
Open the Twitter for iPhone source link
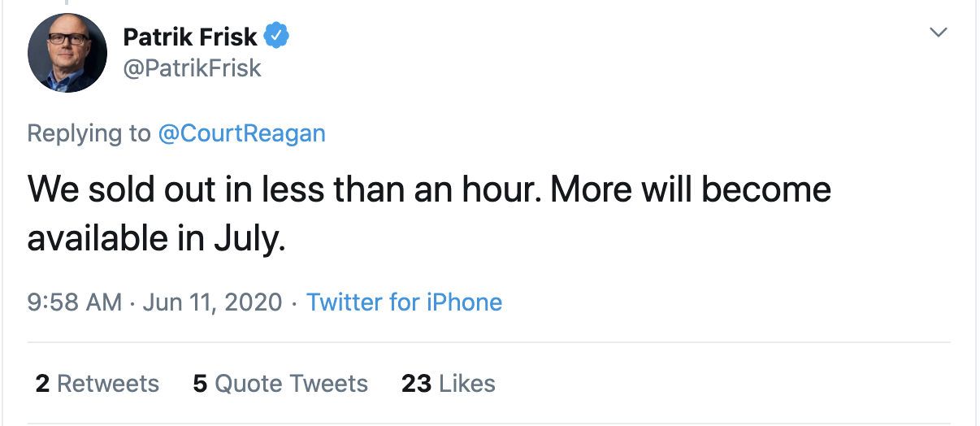[404, 302]
